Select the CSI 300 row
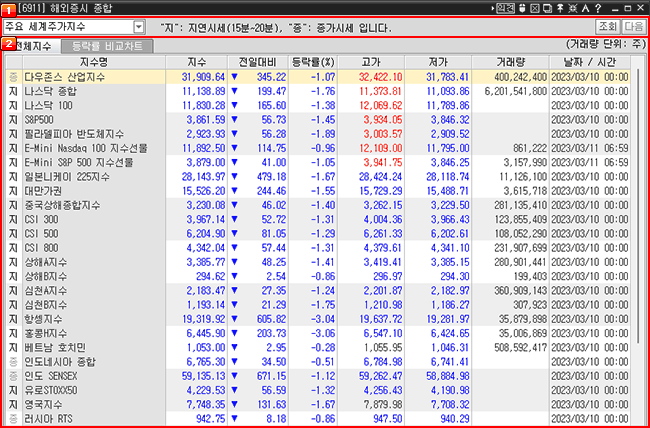This screenshot has width=650, height=428. [x=318, y=219]
